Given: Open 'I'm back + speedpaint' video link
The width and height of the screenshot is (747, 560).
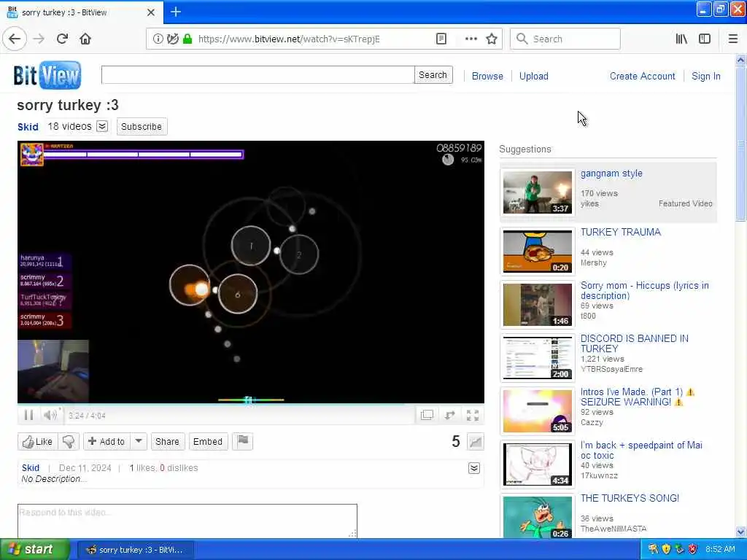Looking at the screenshot, I should click(641, 450).
